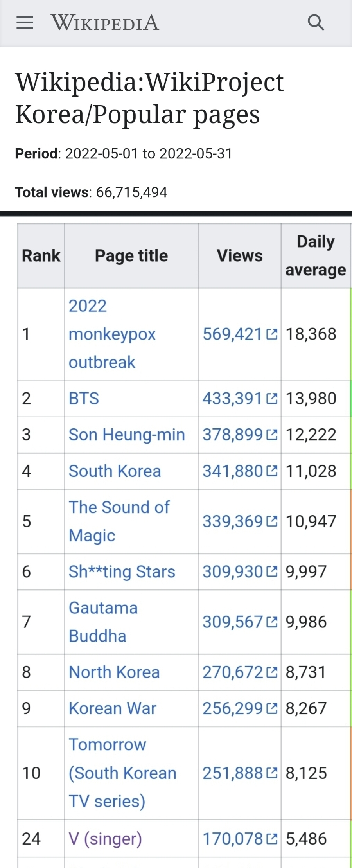This screenshot has height=868, width=352.
Task: Open the 2022 monkeypox outbreak article
Action: pyautogui.click(x=112, y=334)
